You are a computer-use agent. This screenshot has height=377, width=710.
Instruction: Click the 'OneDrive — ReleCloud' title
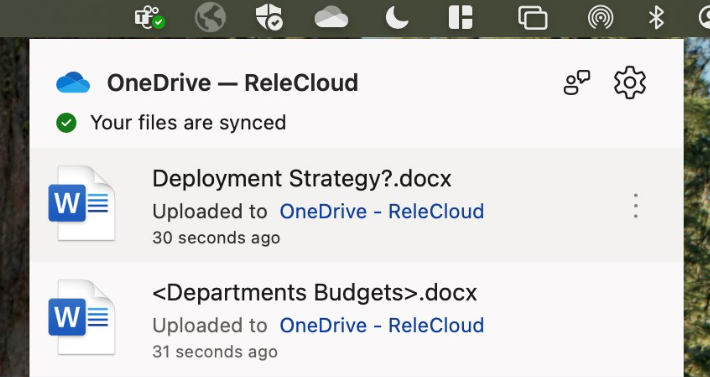coord(232,83)
